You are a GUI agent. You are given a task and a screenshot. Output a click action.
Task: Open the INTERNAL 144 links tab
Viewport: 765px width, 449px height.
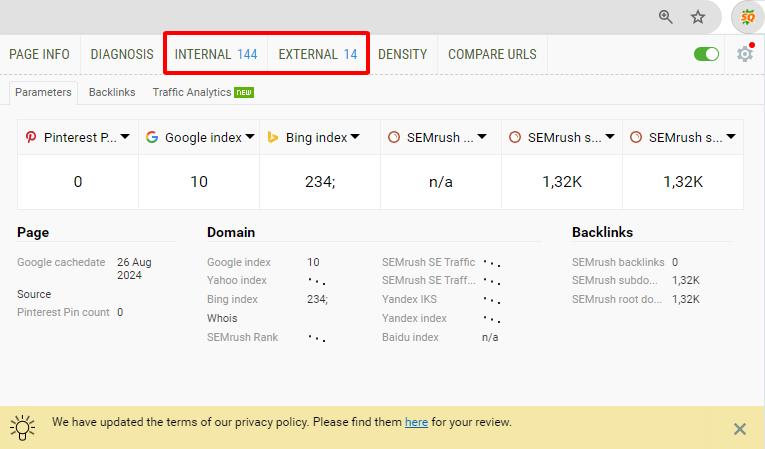pyautogui.click(x=215, y=54)
